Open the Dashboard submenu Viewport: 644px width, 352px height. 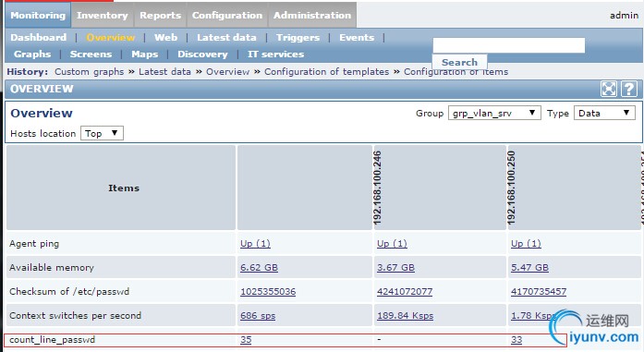38,37
